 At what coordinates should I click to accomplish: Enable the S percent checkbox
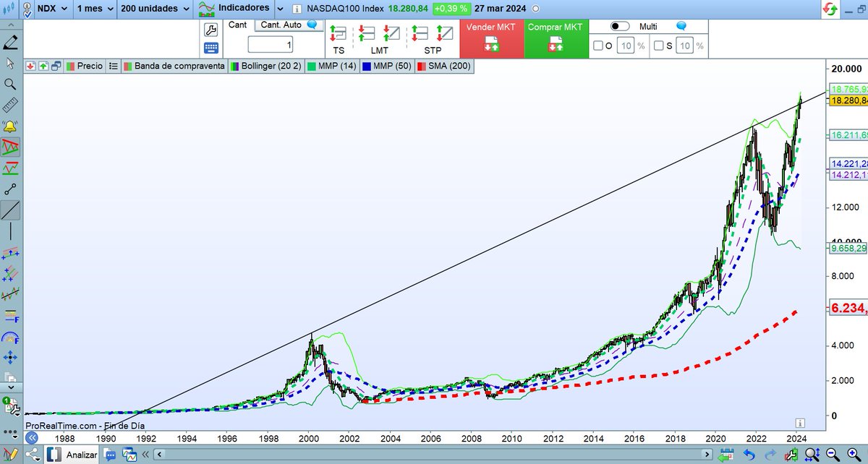(658, 46)
